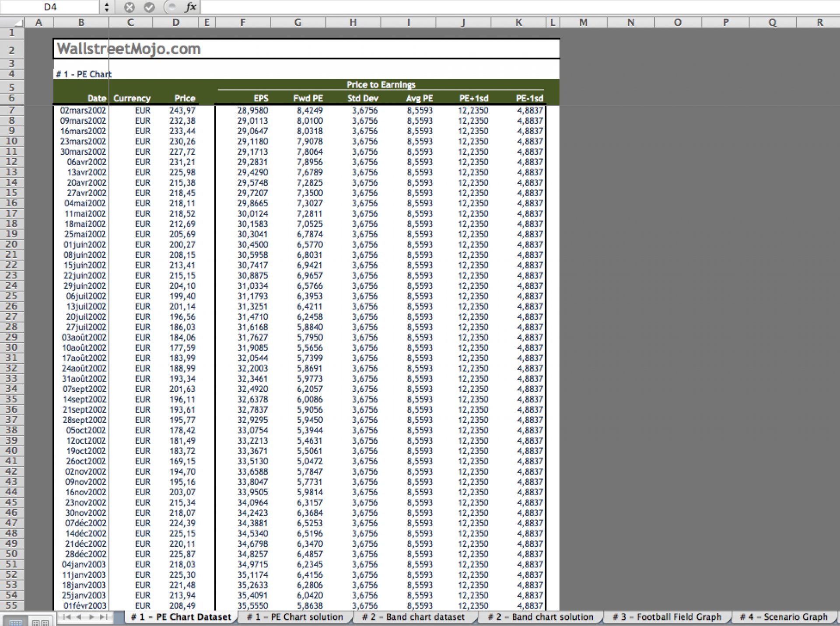Click the 'PE+1sd' column heading

click(x=474, y=98)
